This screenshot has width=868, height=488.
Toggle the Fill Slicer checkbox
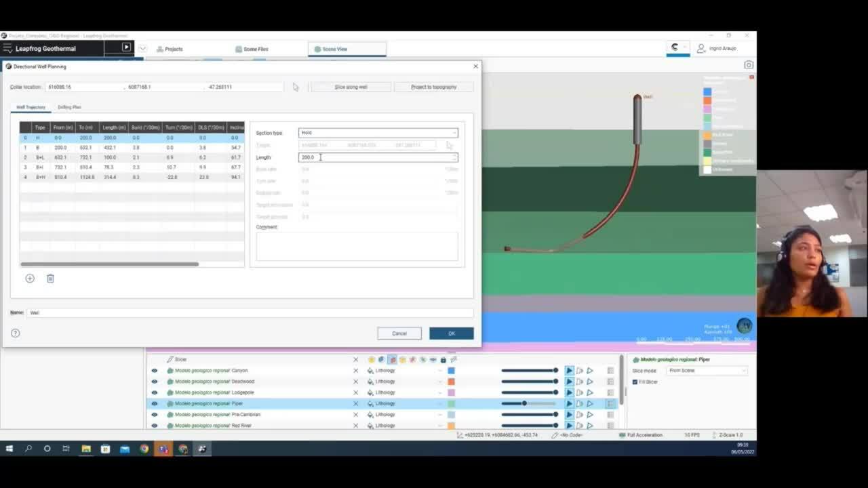click(635, 382)
